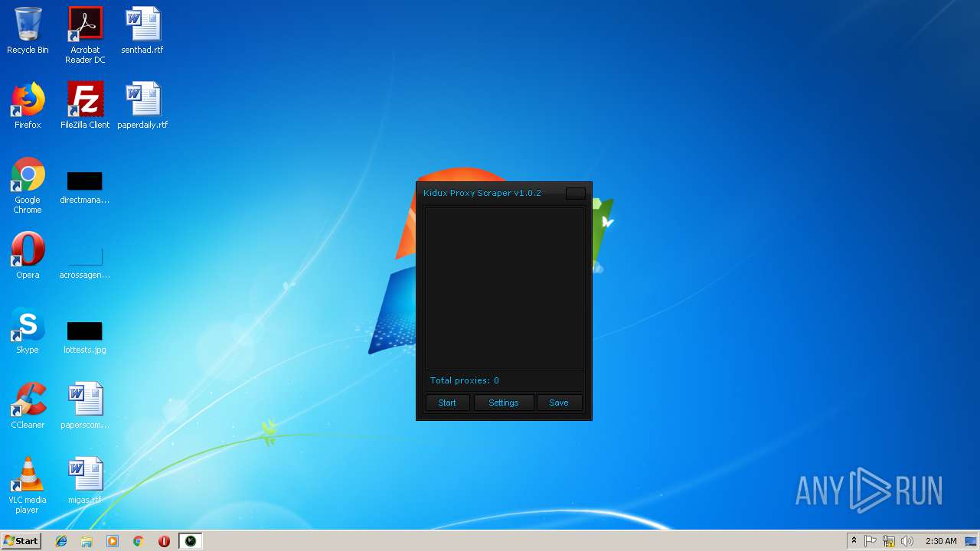Open Internet Explorer from taskbar

click(61, 541)
